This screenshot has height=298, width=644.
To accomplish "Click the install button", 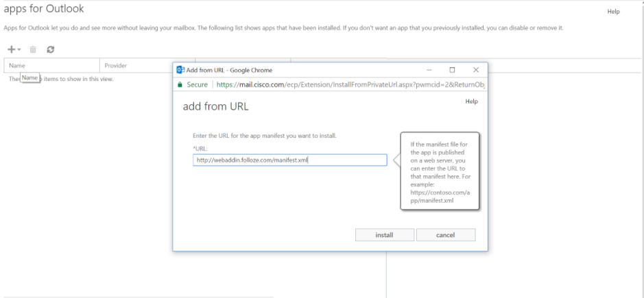I will click(x=385, y=235).
